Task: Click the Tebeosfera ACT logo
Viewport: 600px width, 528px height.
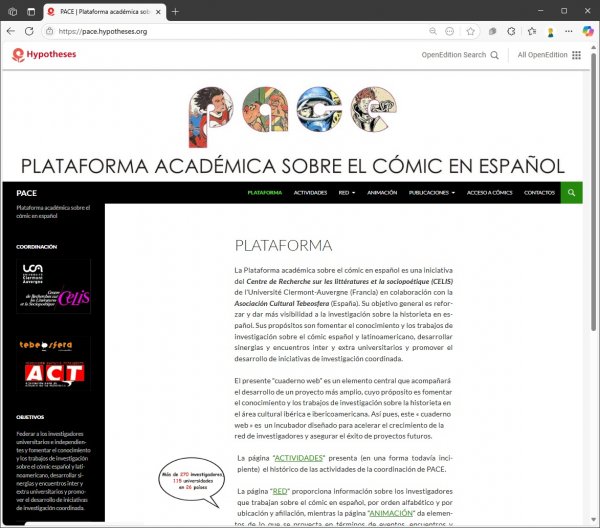Action: [54, 363]
